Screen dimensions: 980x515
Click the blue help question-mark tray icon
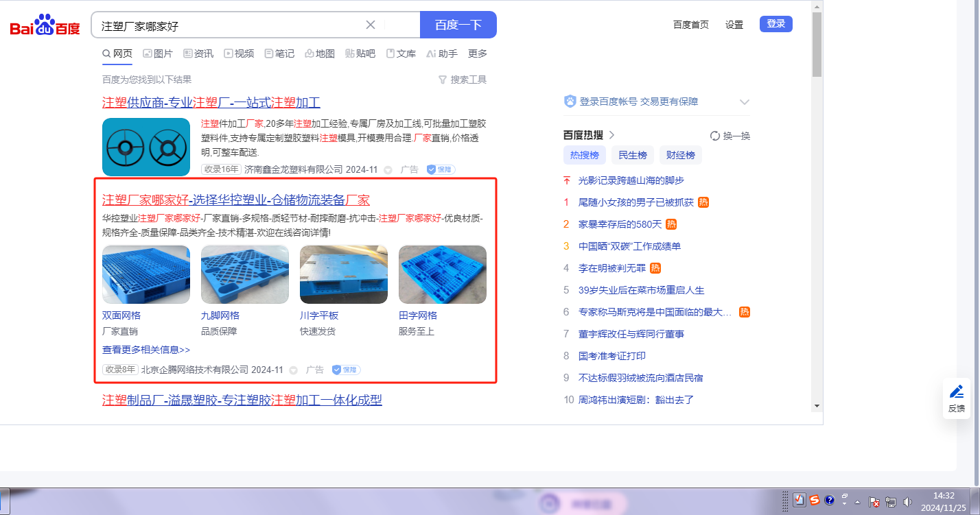point(829,500)
